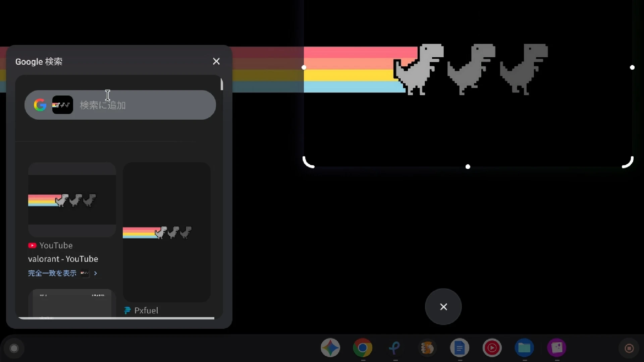Click the Pxfuel site icon
644x362 pixels.
click(127, 311)
